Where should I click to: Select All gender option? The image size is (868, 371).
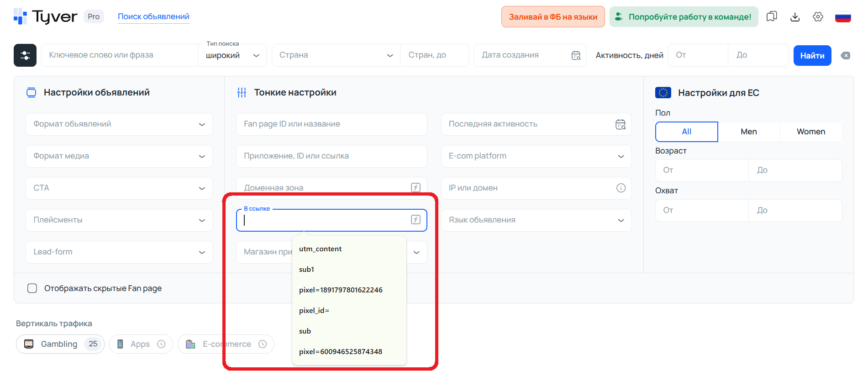pos(687,132)
